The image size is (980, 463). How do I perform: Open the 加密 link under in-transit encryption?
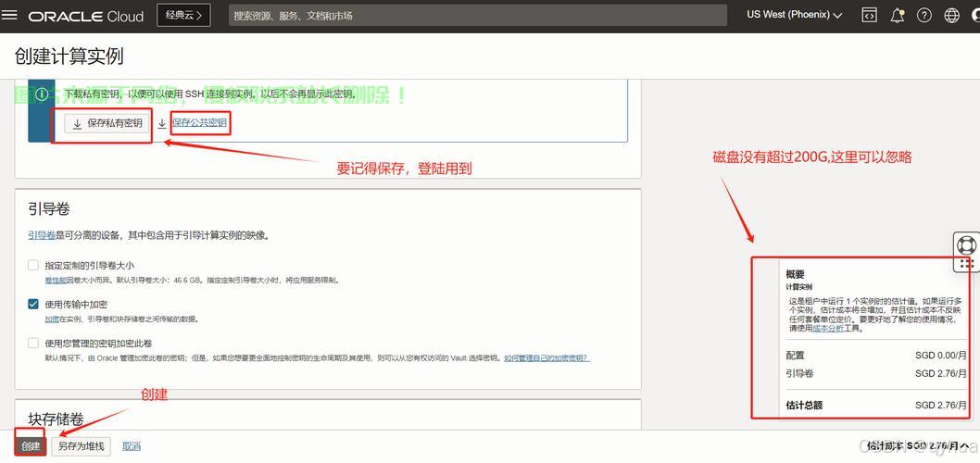(x=52, y=319)
